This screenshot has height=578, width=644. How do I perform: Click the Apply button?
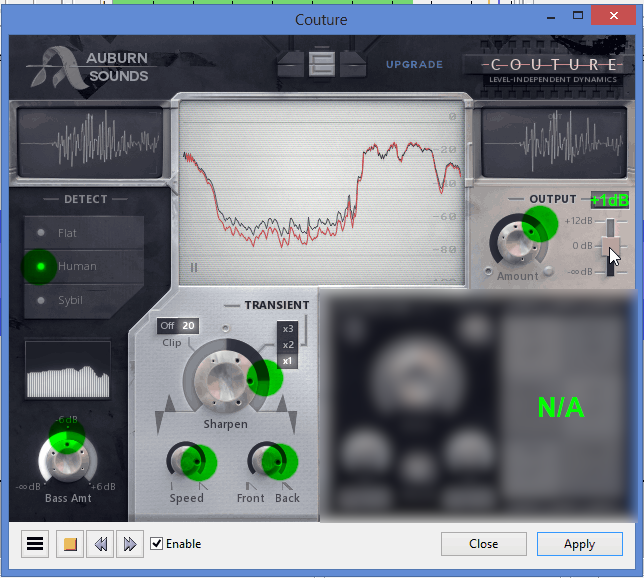coord(579,544)
